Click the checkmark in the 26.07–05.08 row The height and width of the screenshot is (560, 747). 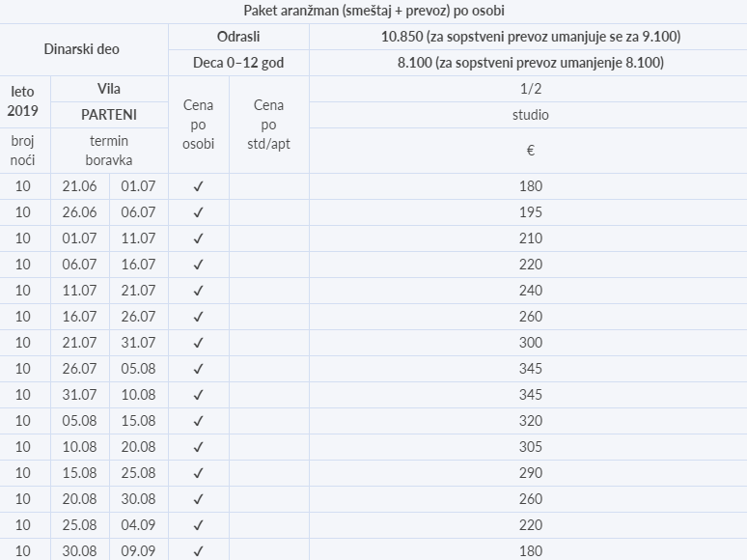(x=198, y=369)
